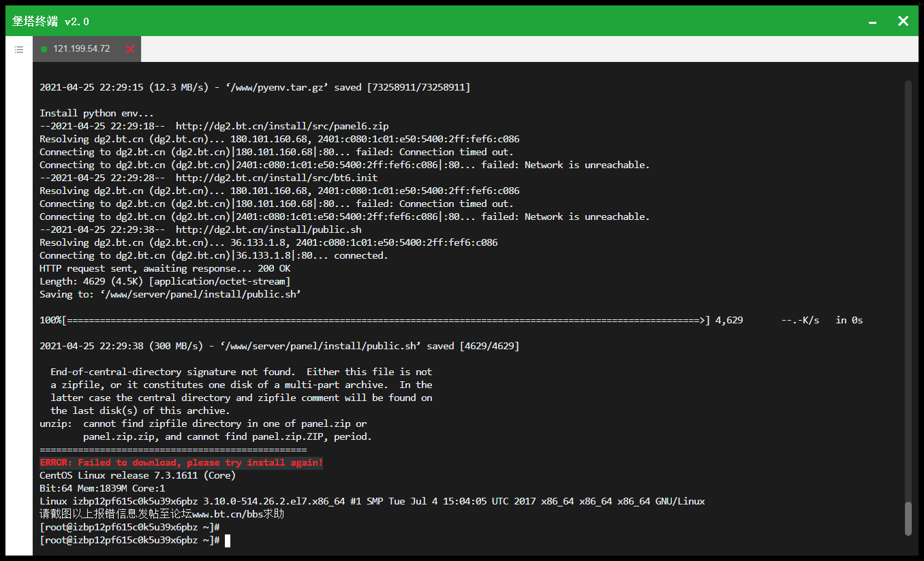Click the pyenv.tar.gz saved line
924x561 pixels.
click(255, 87)
